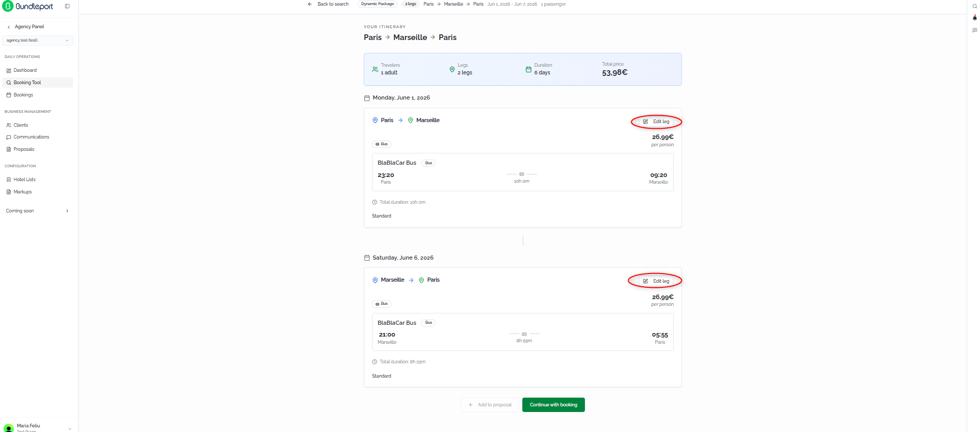Click the clock icon beside Total duration: 10h 0m

click(375, 202)
